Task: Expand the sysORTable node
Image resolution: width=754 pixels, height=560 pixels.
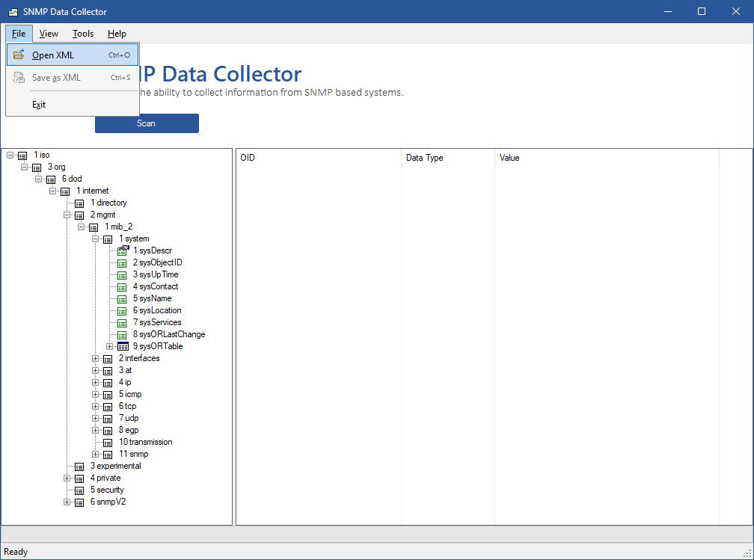Action: point(110,346)
